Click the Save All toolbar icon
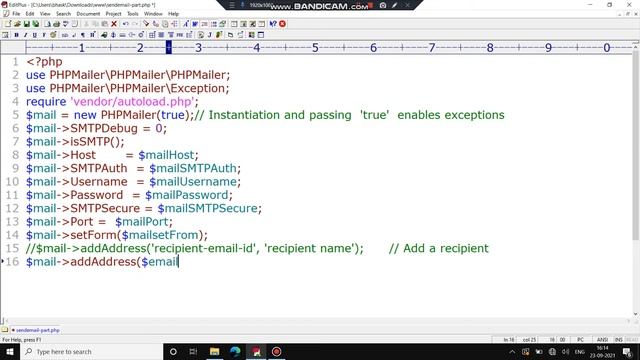 (x=36, y=24)
